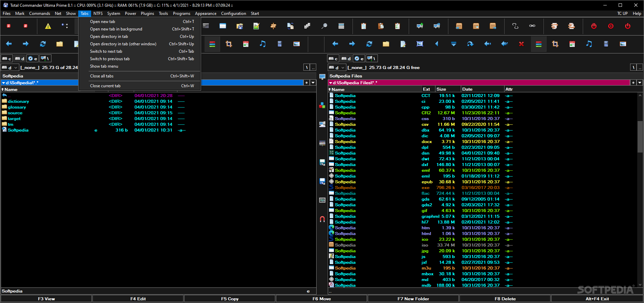Sort right panel by Date column
This screenshot has height=303, width=644.
click(x=482, y=89)
